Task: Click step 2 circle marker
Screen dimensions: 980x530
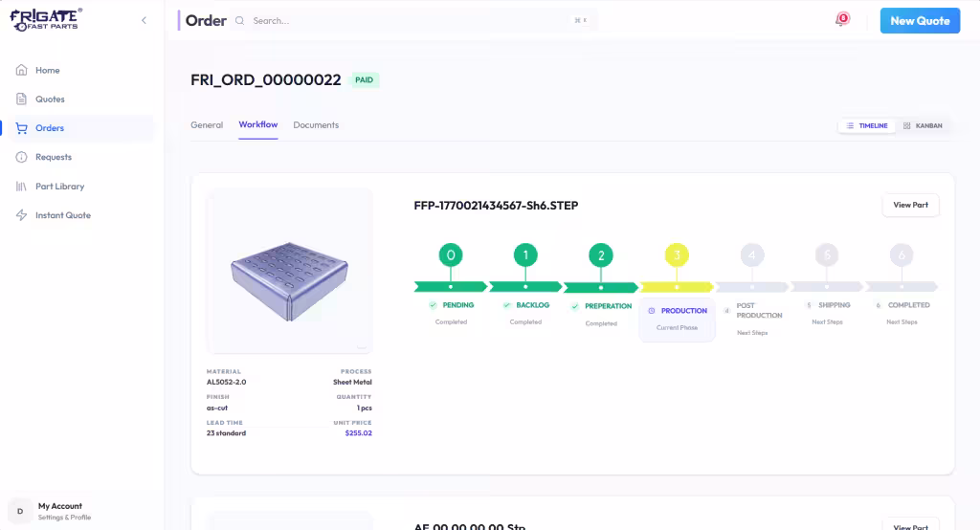Action: coord(601,255)
